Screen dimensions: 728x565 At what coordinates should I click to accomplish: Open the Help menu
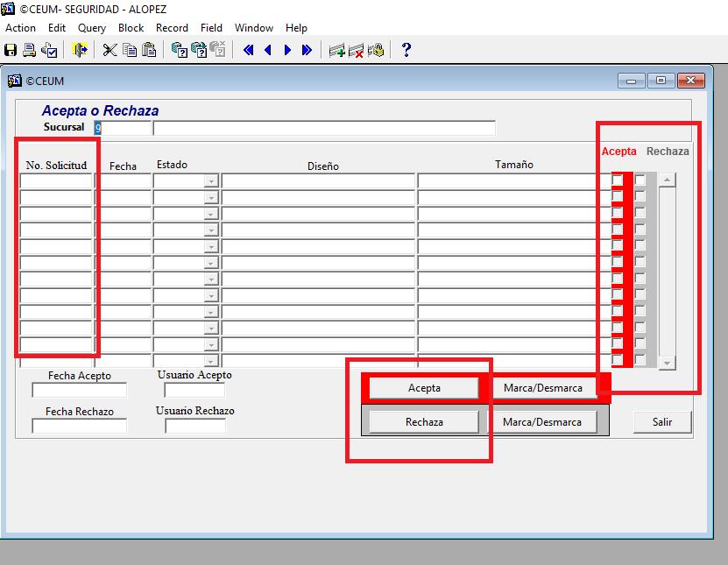point(296,28)
